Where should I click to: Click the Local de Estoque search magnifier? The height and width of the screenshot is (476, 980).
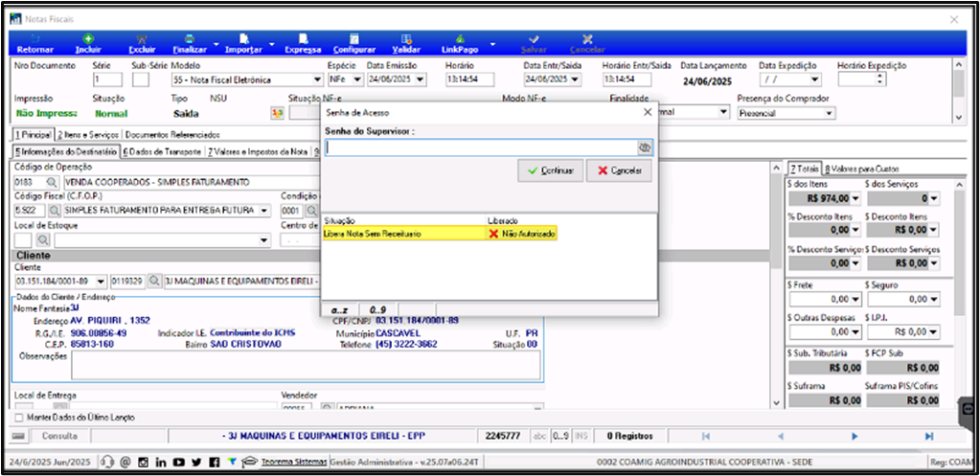[42, 239]
